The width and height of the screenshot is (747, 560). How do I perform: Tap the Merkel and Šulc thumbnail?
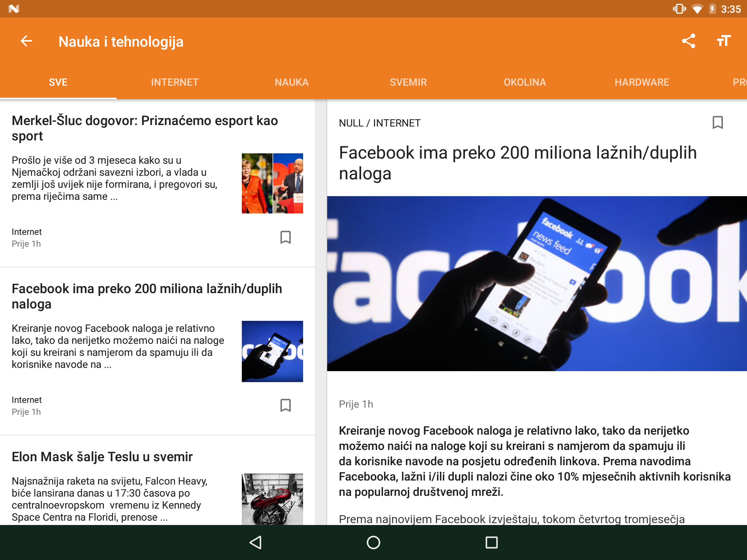point(272,183)
